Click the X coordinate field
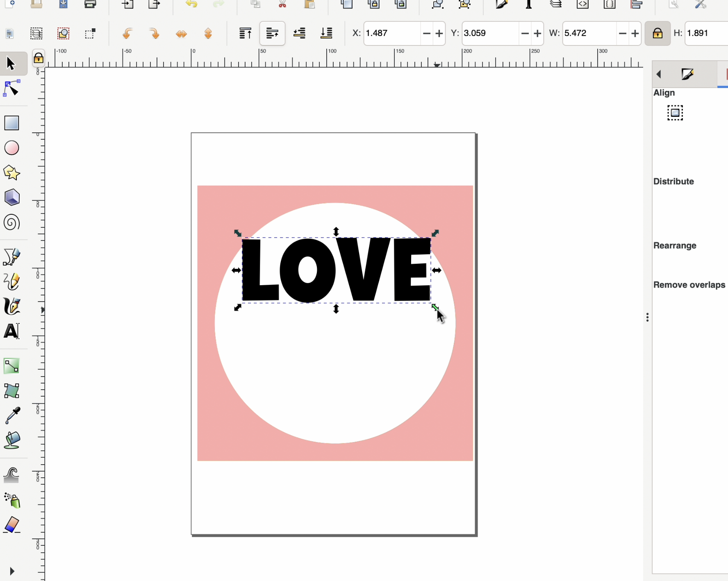This screenshot has width=728, height=581. pyautogui.click(x=392, y=33)
